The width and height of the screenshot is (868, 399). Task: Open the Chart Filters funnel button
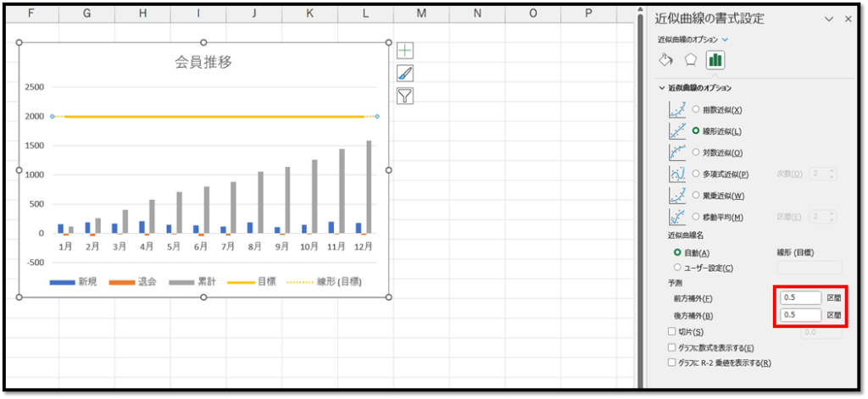[405, 95]
